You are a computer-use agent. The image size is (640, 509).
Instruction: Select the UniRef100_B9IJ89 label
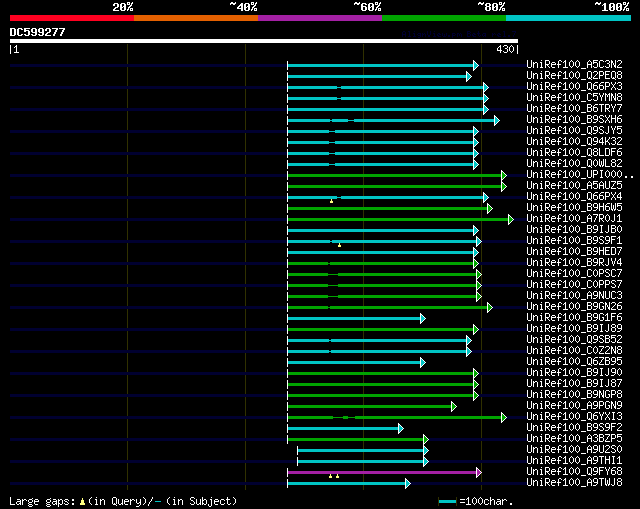(x=574, y=329)
